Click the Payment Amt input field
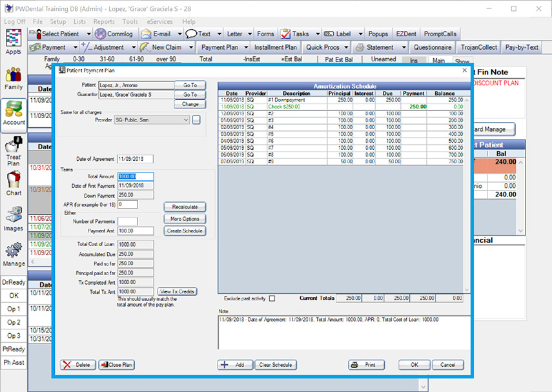 tap(136, 231)
